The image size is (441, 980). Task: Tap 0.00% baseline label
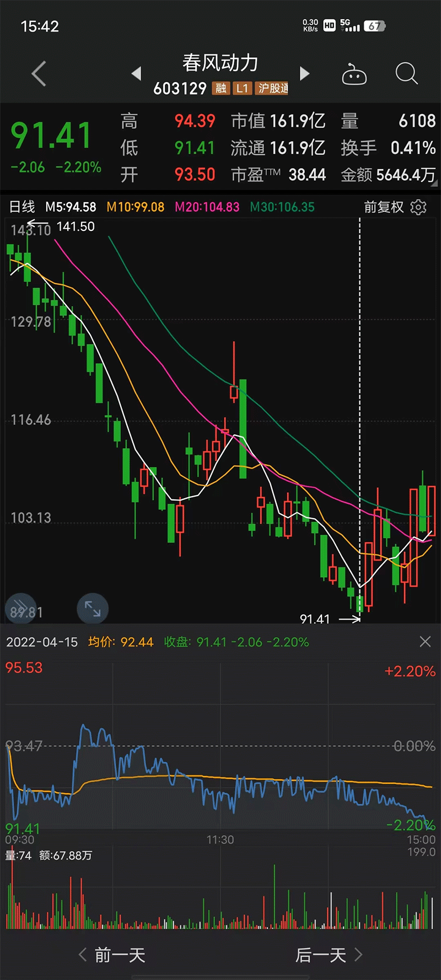coord(415,746)
